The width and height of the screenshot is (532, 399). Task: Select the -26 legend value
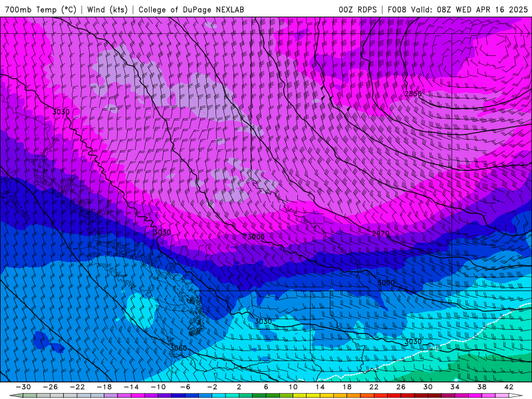(x=51, y=387)
